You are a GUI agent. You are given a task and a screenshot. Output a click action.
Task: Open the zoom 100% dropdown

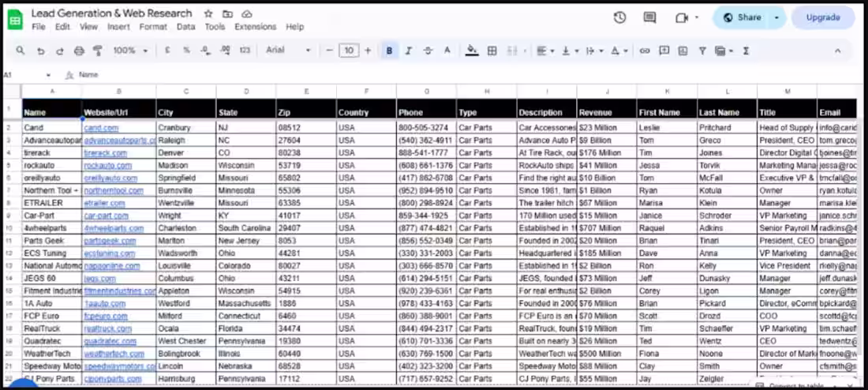click(x=131, y=51)
